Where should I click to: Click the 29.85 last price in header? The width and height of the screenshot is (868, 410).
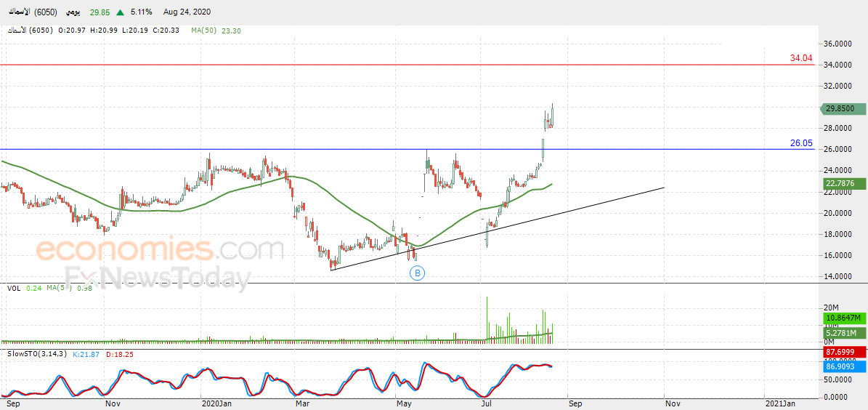(100, 12)
